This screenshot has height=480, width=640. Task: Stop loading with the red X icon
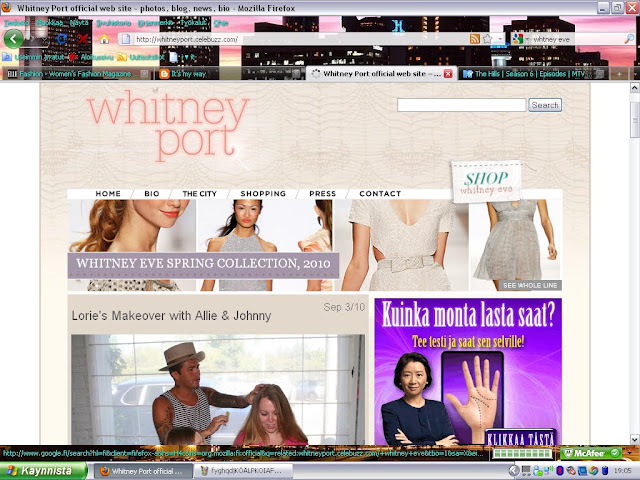coord(83,39)
